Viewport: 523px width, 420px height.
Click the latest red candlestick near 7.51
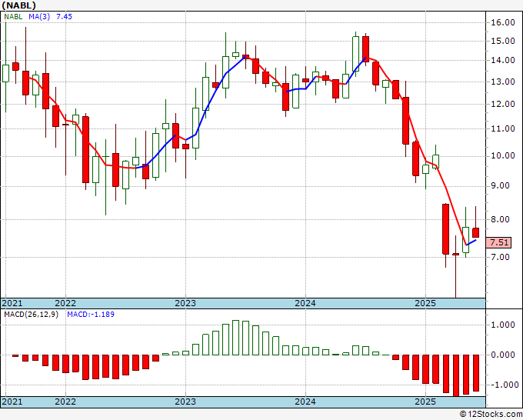475,232
